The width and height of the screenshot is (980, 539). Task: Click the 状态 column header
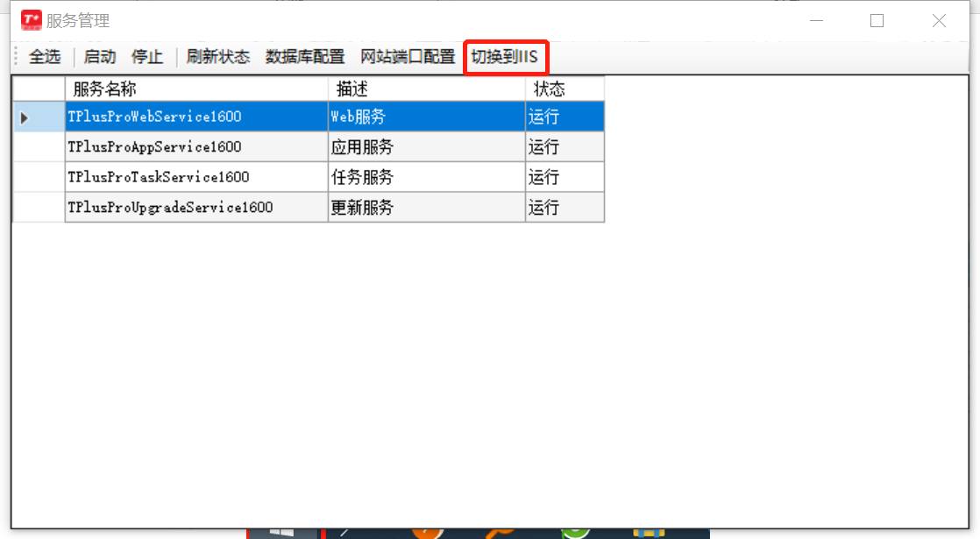pyautogui.click(x=565, y=89)
